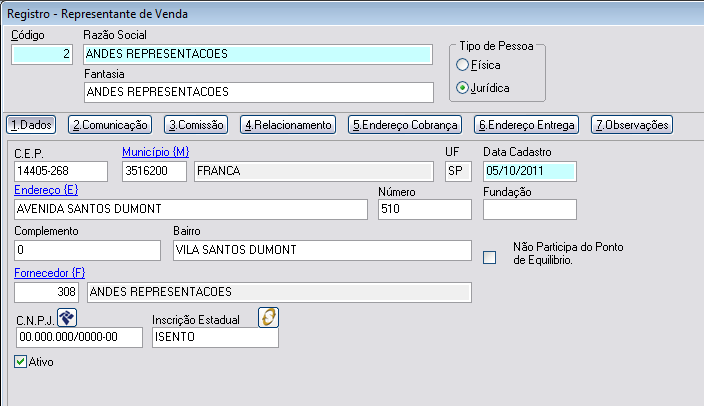This screenshot has width=704, height=406.
Task: Click the FRANCA city name field
Action: tap(314, 171)
